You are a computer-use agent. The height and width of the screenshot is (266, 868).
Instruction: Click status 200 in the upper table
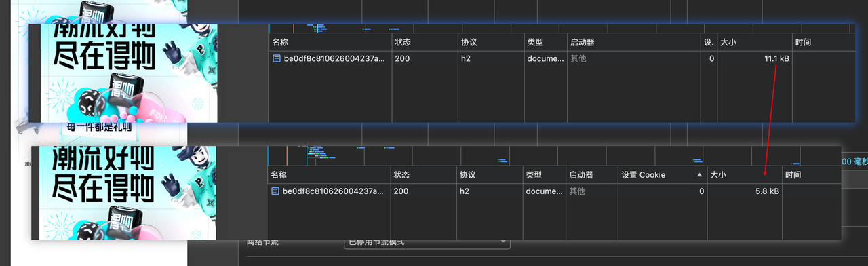401,59
